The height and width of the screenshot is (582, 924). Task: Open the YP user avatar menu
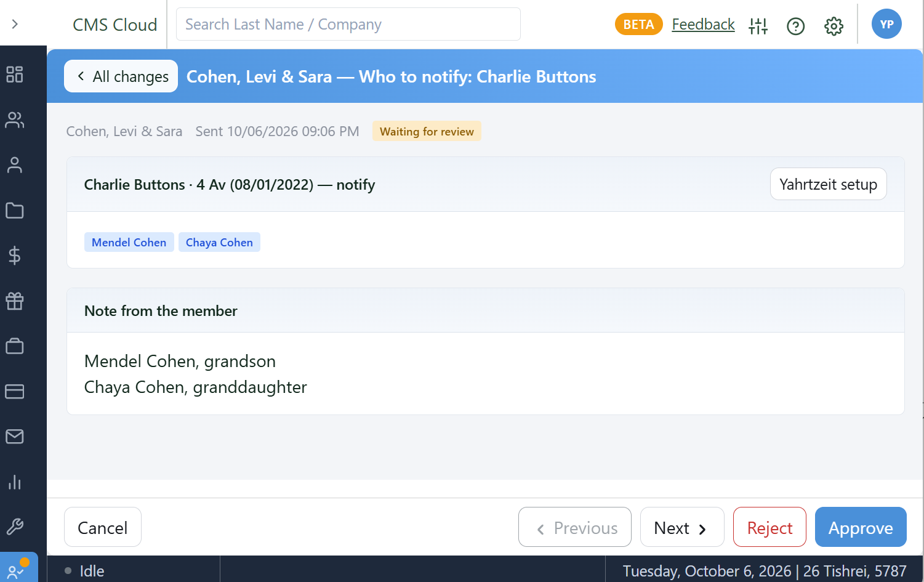coord(886,24)
